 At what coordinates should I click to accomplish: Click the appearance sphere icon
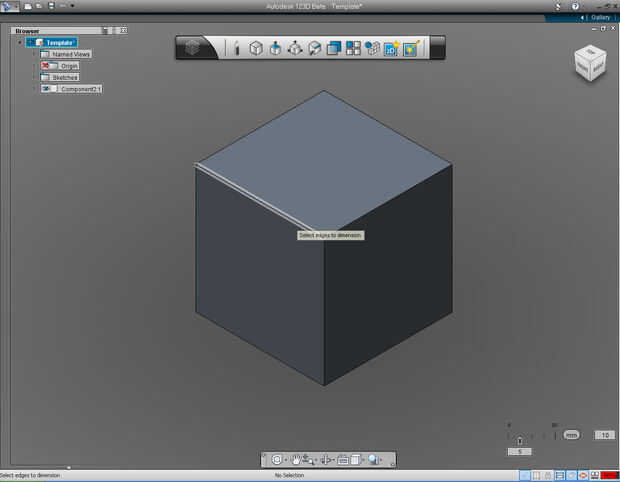373,459
